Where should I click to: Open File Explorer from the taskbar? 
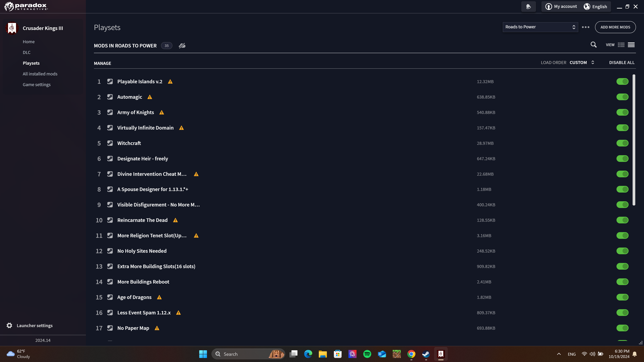(323, 354)
